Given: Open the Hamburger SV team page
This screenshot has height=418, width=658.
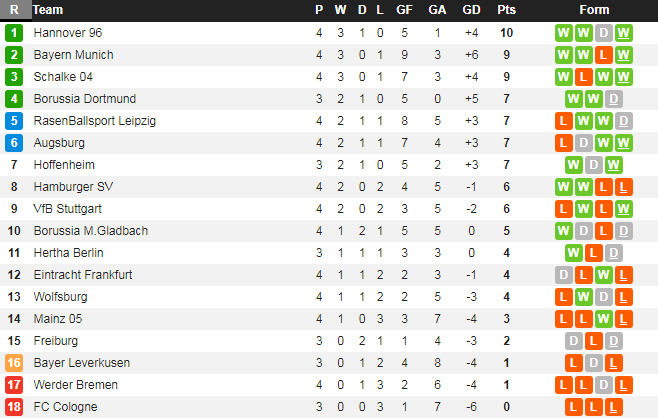Looking at the screenshot, I should tap(73, 187).
